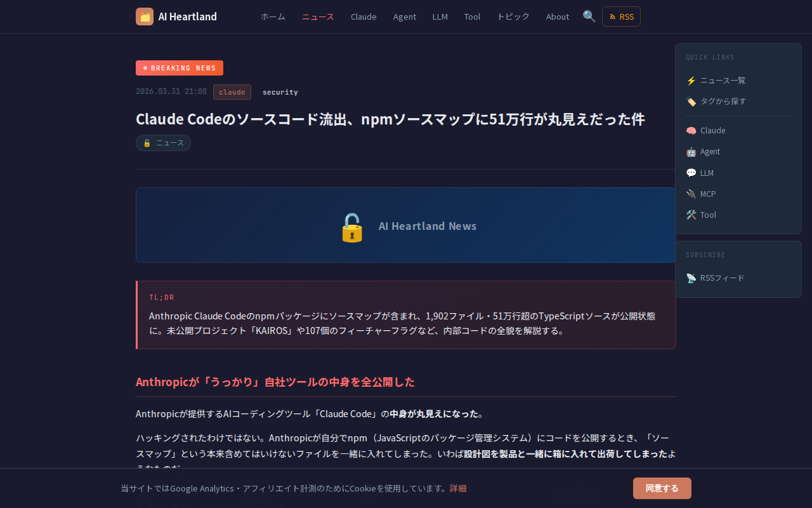Viewport: 812px width, 508px height.
Task: Click the date 2026.03.31 21:00
Action: (x=171, y=91)
